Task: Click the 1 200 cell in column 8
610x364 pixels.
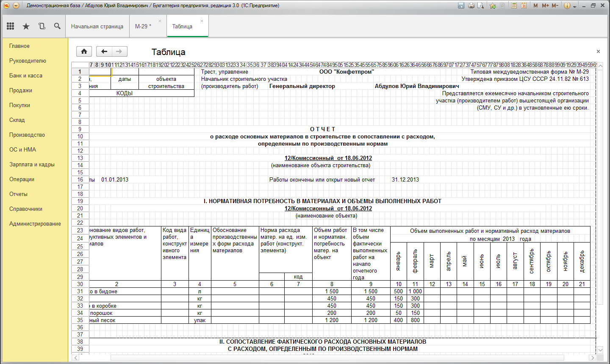Action: click(x=332, y=320)
